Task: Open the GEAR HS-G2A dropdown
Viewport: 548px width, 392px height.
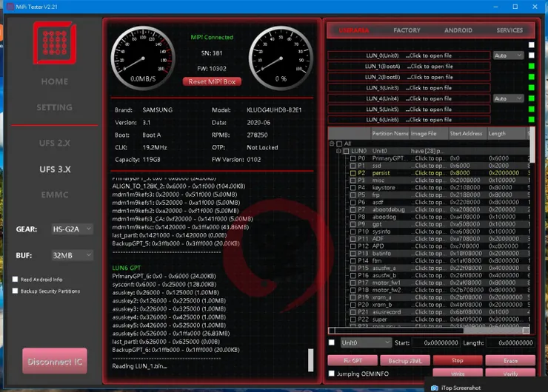Action: coord(73,229)
